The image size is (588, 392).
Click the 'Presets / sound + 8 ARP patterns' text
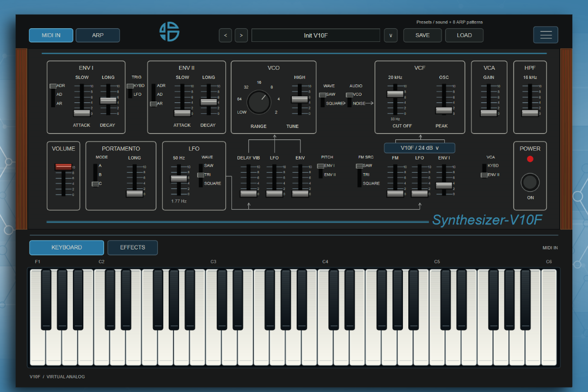coord(449,22)
